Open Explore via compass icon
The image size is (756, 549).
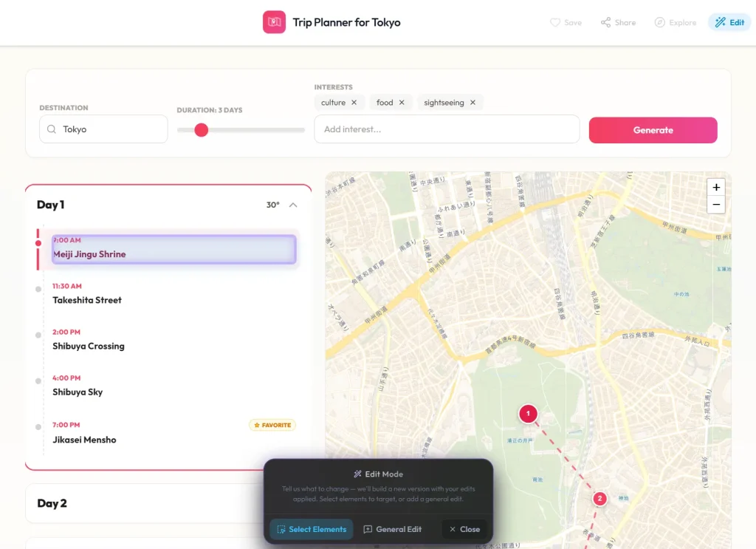click(x=659, y=22)
